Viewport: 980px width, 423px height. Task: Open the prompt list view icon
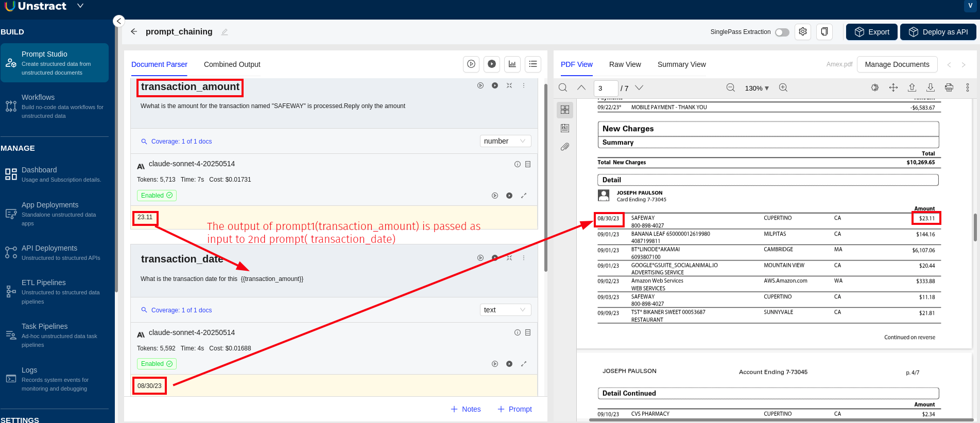click(533, 64)
